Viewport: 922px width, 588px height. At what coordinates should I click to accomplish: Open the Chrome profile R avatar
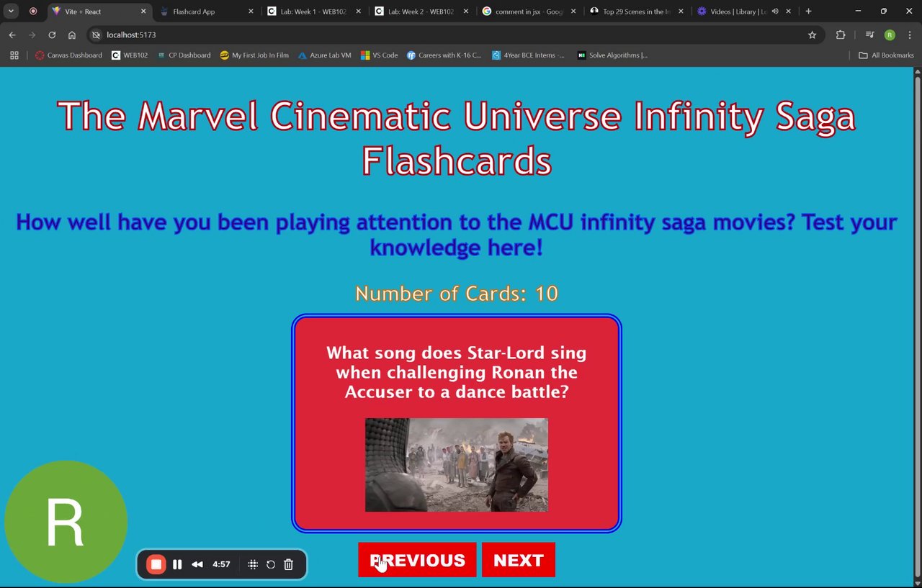point(890,35)
